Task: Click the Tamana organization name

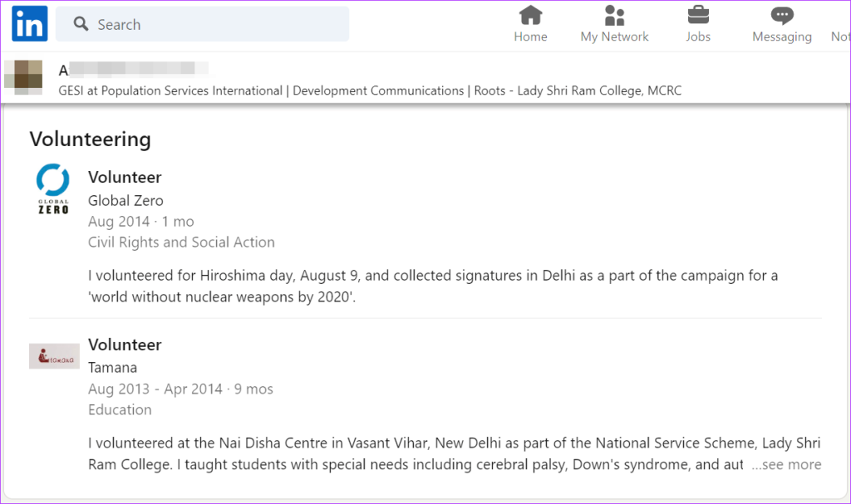Action: coord(112,367)
